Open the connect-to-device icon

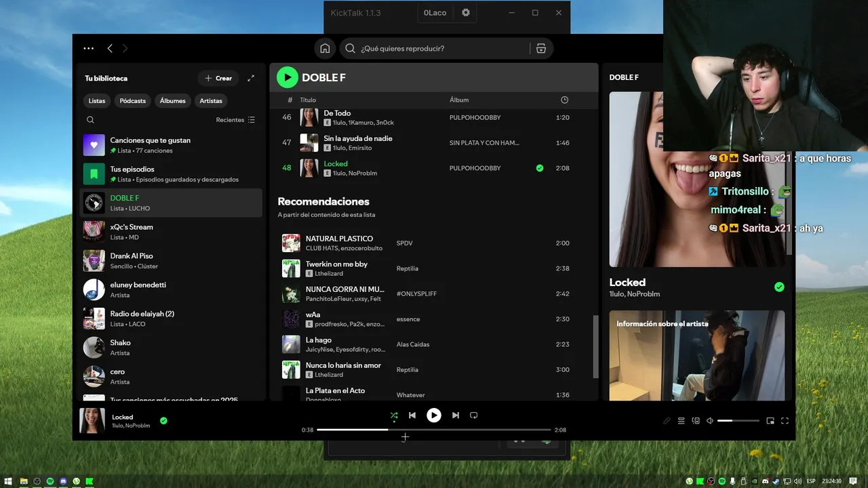(696, 421)
